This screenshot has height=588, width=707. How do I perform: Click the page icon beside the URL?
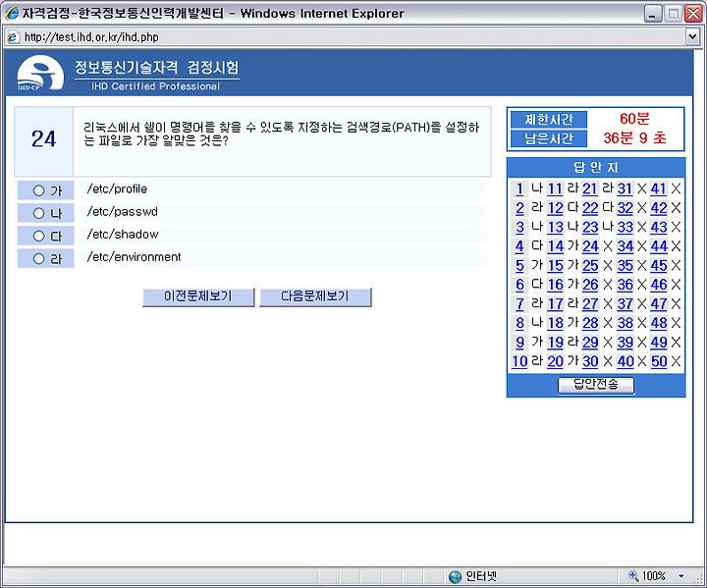tap(13, 37)
